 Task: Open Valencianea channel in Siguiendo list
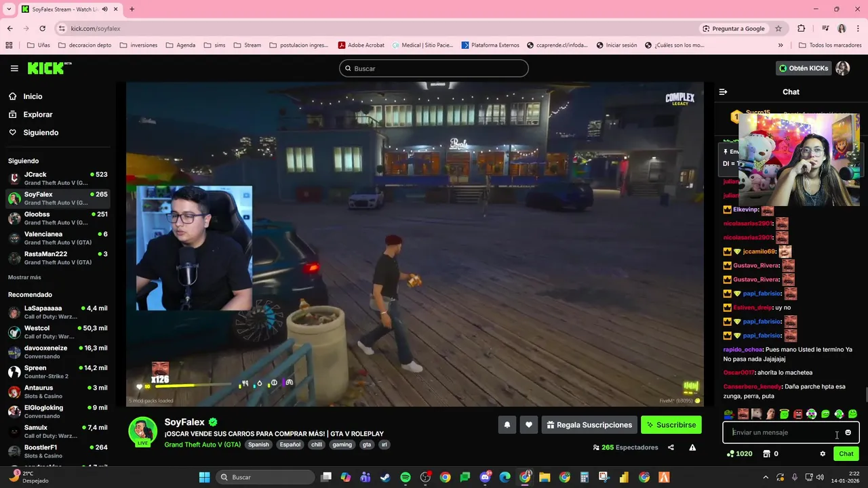58,238
